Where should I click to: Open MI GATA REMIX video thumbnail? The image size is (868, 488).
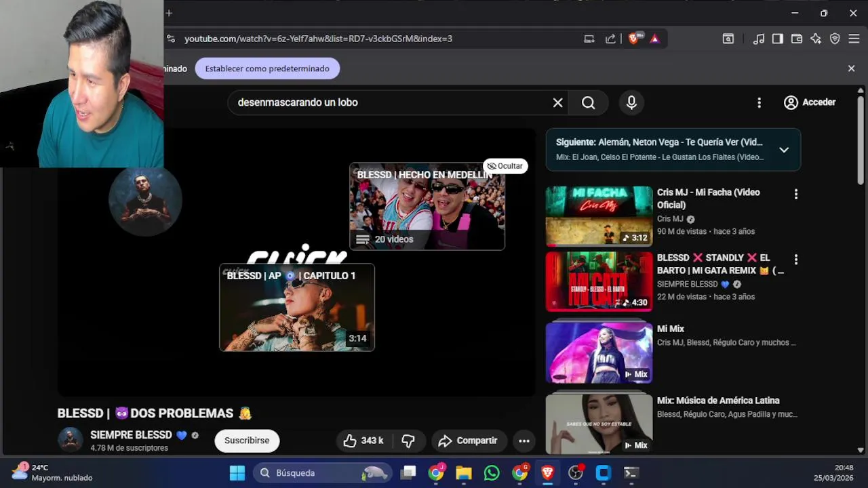pos(599,281)
